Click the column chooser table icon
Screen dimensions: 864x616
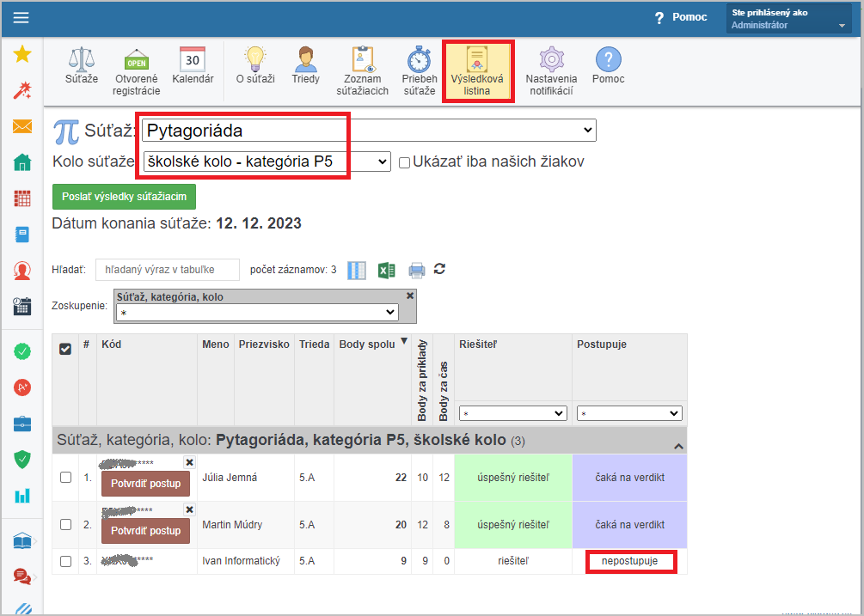(357, 271)
